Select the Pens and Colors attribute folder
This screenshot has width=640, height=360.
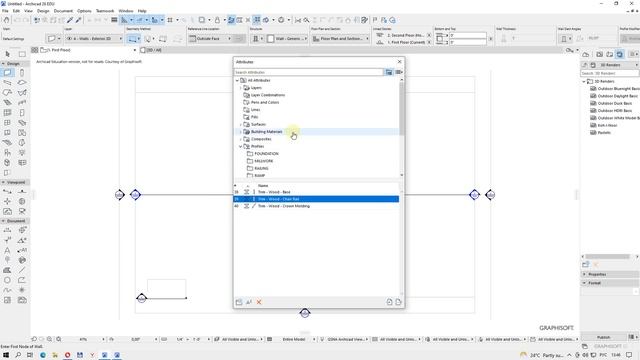265,102
